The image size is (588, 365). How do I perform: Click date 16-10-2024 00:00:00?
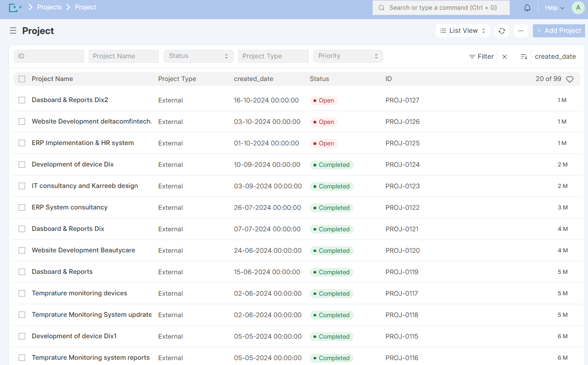[x=266, y=100]
